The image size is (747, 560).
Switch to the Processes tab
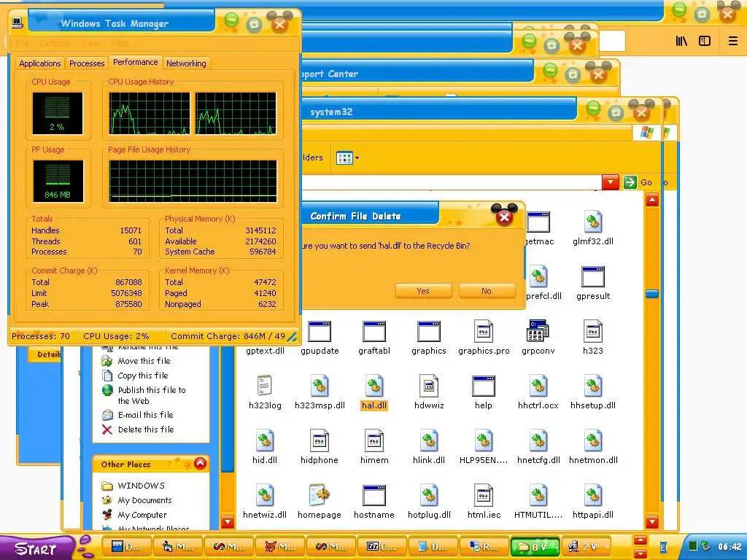[87, 63]
